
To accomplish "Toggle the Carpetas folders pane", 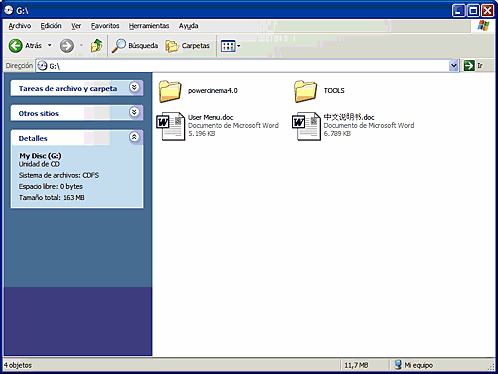I will 188,46.
